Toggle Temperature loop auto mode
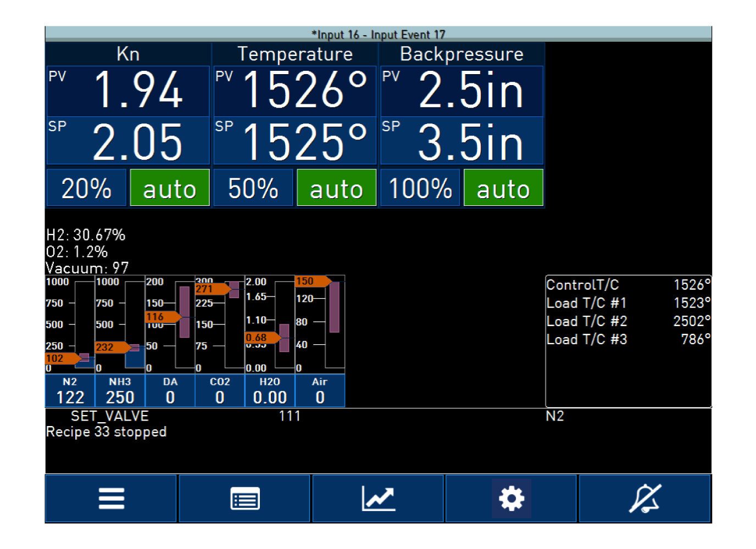This screenshot has width=756, height=549. pos(336,188)
